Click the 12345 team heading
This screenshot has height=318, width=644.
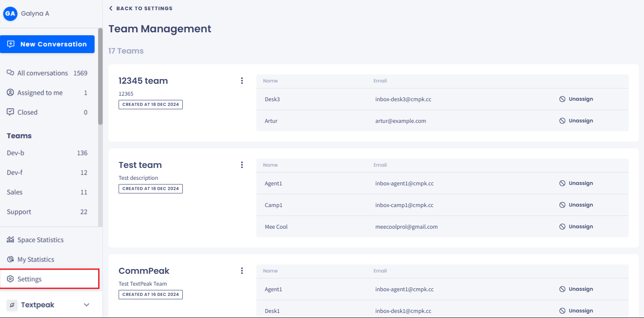coord(143,81)
